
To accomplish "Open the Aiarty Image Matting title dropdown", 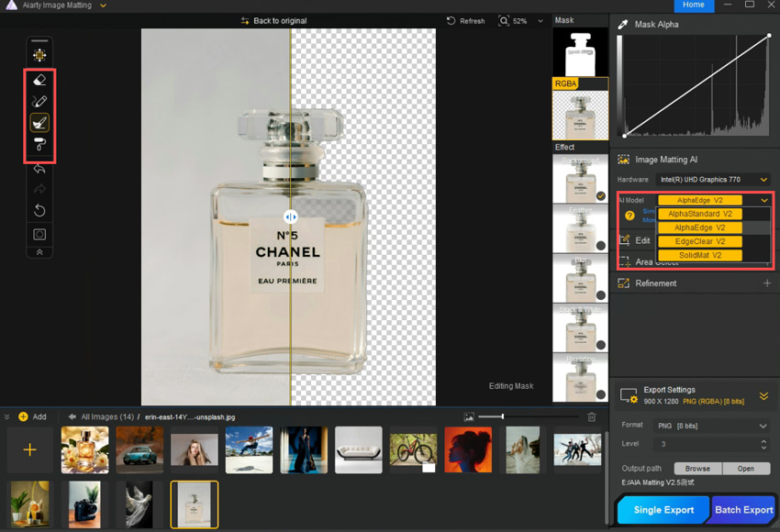I will pyautogui.click(x=103, y=6).
